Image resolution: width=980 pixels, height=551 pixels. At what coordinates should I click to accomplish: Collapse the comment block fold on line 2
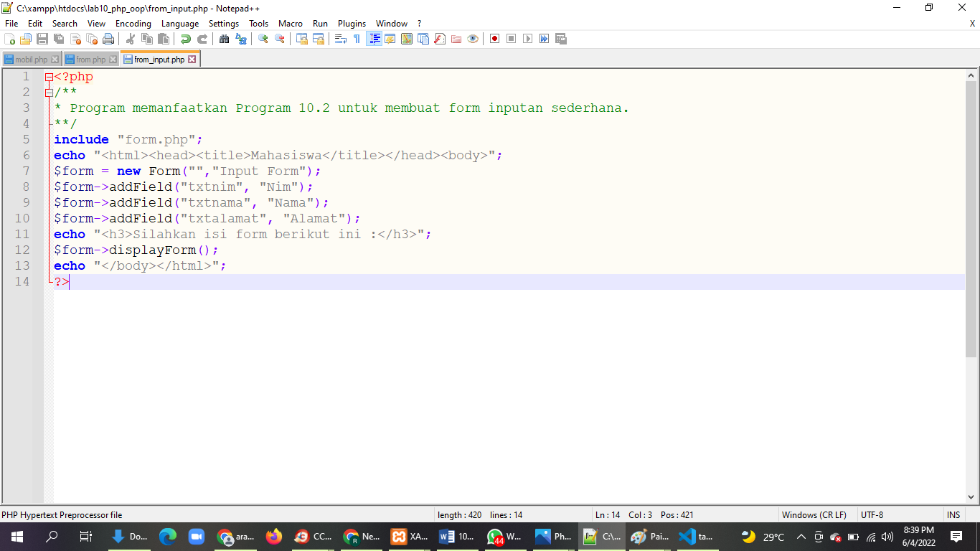coord(49,92)
